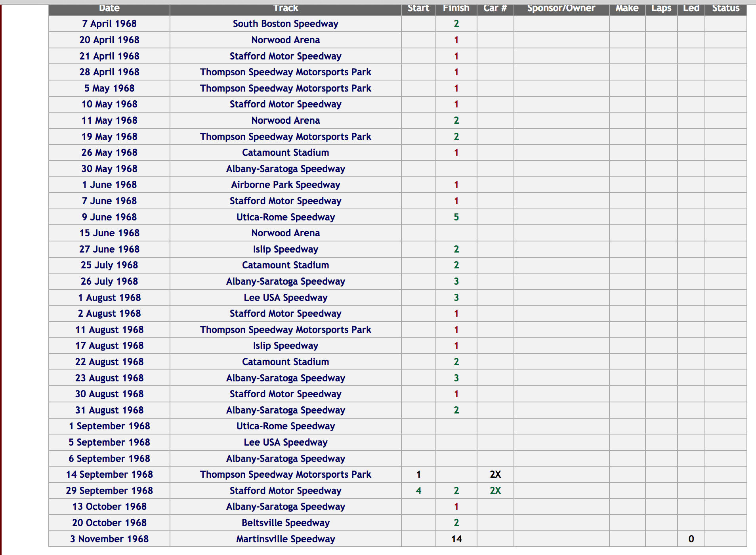This screenshot has width=756, height=555.
Task: Select 26 July 1968 race date
Action: click(109, 281)
